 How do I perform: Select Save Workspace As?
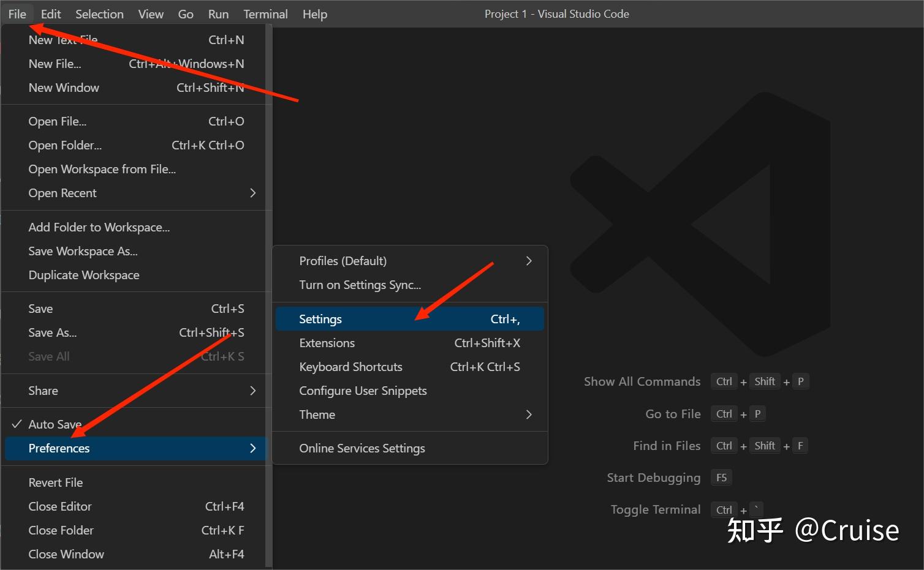tap(83, 251)
